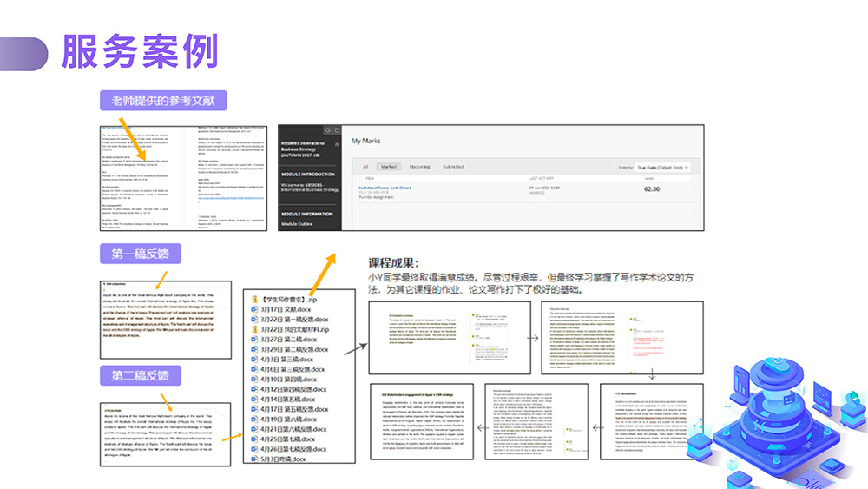868x489 pixels.
Task: Click the zip icon for 3月22日 找的文献材料.zip
Action: (254, 329)
